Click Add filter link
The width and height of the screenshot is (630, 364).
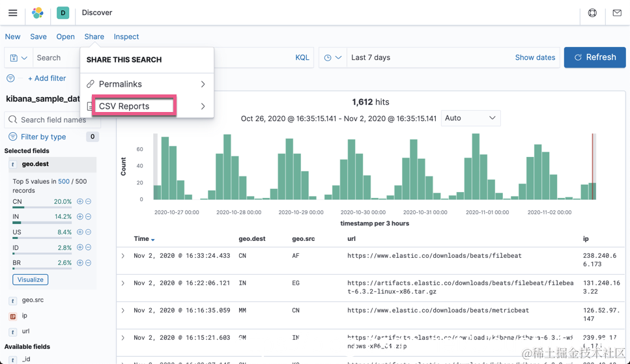coord(47,78)
